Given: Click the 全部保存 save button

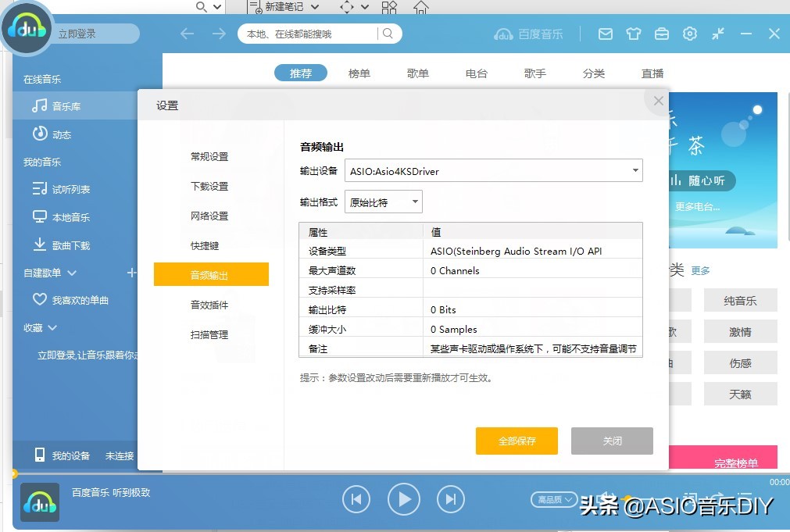Looking at the screenshot, I should (x=517, y=441).
